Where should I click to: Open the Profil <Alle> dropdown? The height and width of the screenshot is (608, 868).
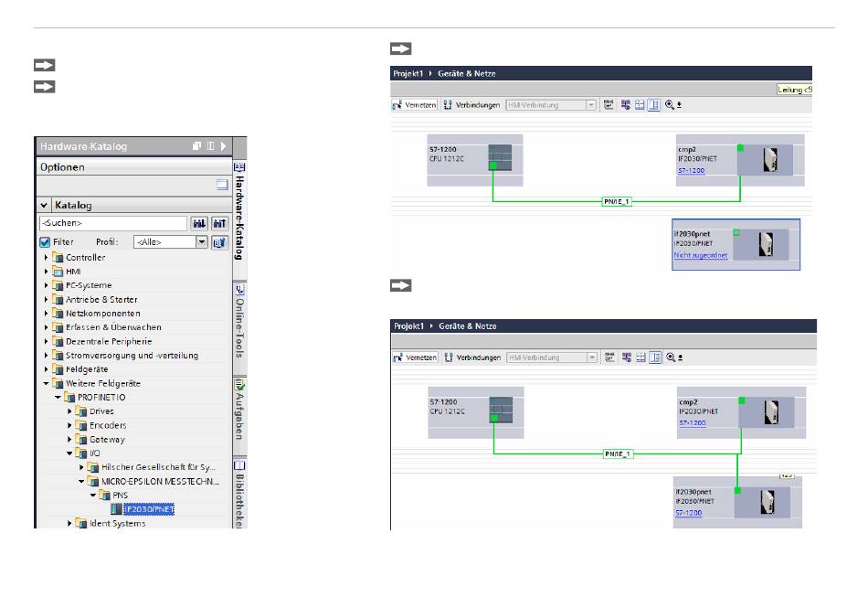pos(202,242)
